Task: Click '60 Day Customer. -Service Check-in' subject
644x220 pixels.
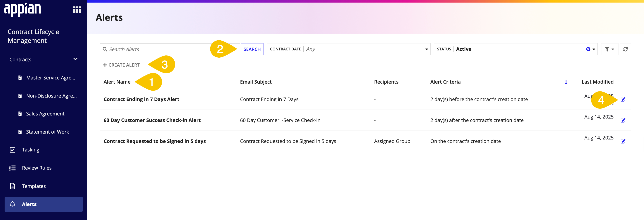Action: pyautogui.click(x=280, y=120)
